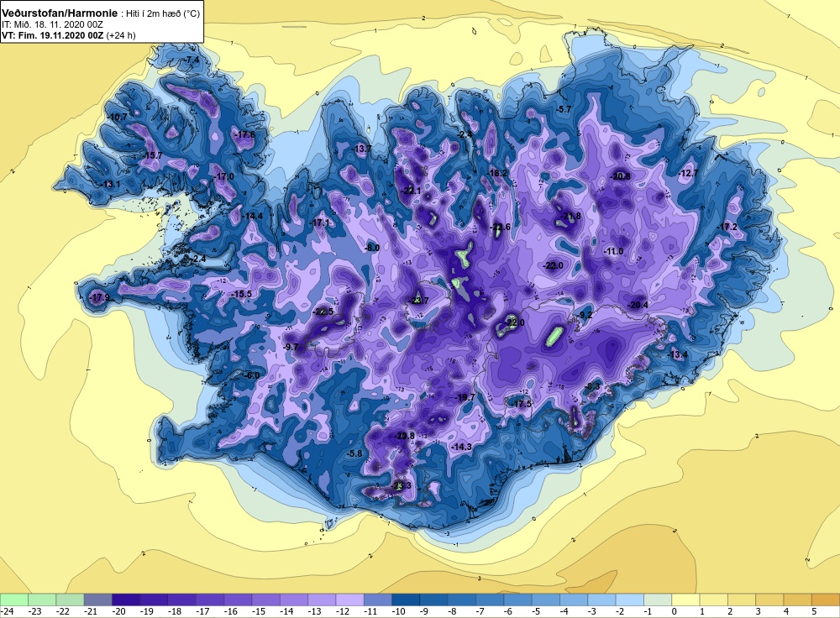
Task: Click the -15.5 temperature label
Action: (241, 294)
